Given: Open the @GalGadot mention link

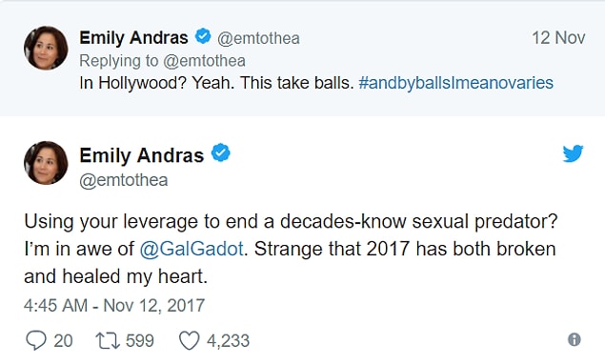Looking at the screenshot, I should [192, 249].
